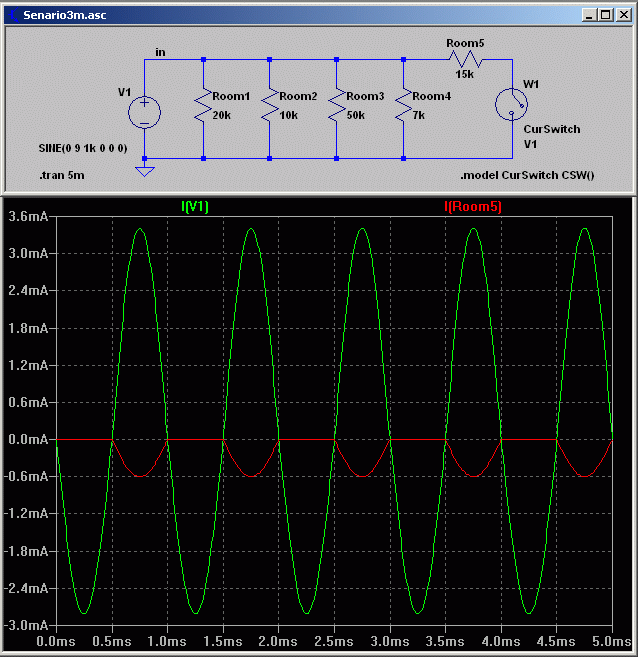Select the Room3 resistor symbol
Screen dimensions: 638x657
click(336, 105)
